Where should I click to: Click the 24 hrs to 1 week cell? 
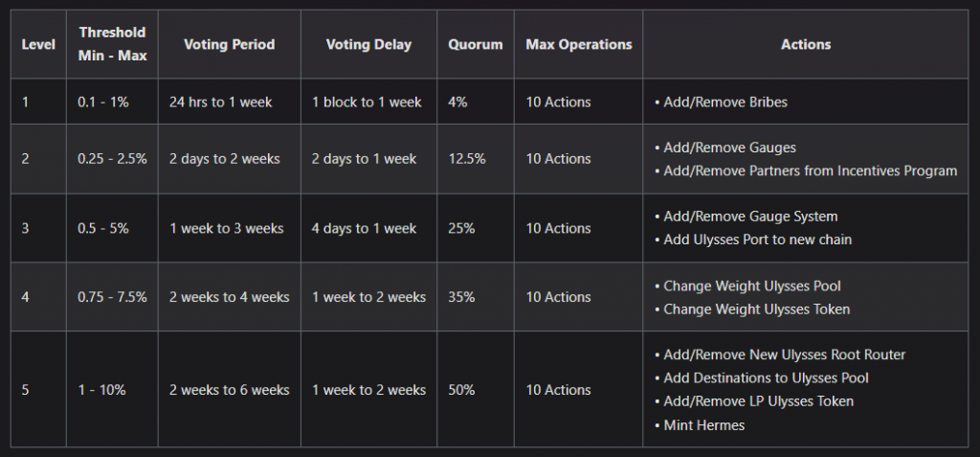230,103
